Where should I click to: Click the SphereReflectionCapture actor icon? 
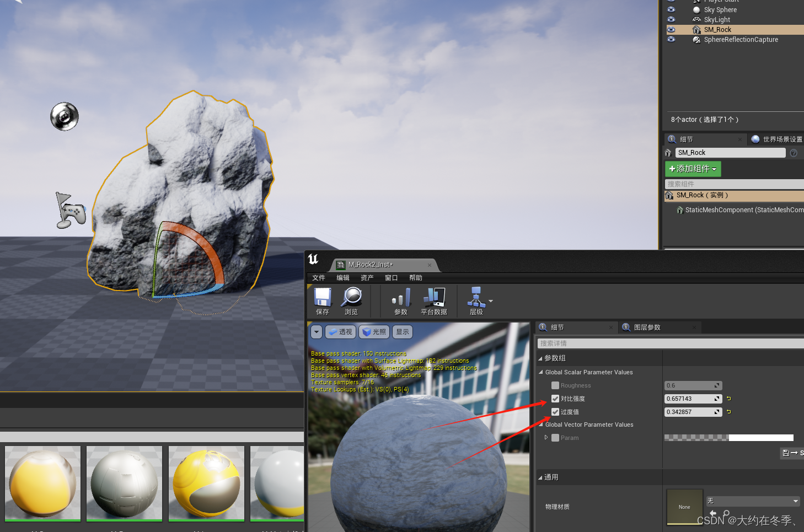[696, 40]
